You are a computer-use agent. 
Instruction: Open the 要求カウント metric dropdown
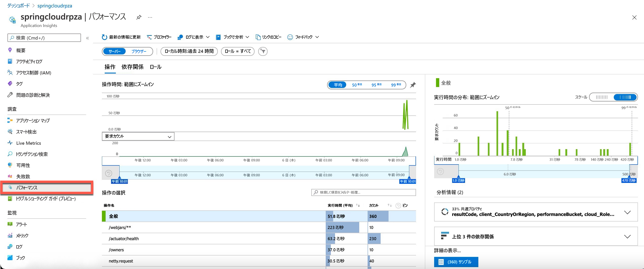[x=138, y=136]
